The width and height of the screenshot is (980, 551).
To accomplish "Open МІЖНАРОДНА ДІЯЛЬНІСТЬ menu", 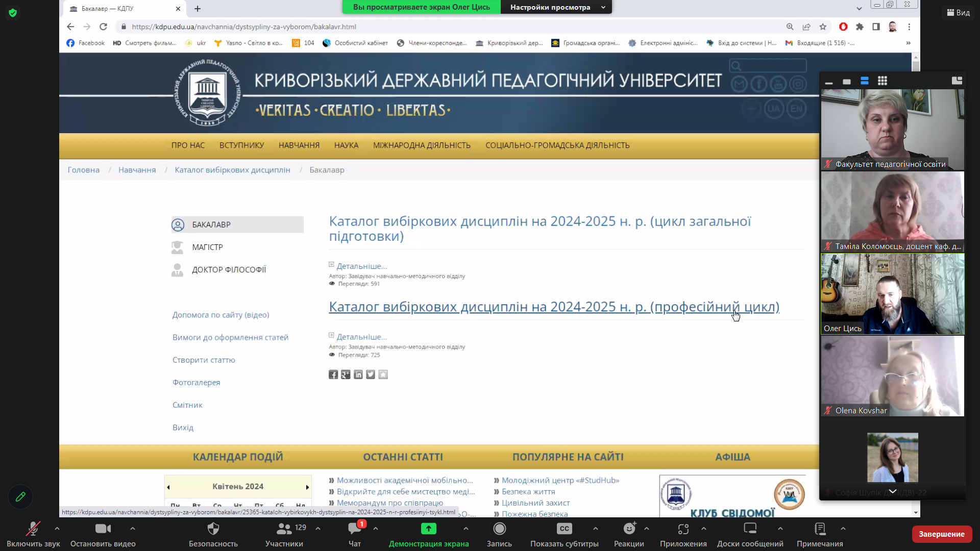I will click(422, 145).
